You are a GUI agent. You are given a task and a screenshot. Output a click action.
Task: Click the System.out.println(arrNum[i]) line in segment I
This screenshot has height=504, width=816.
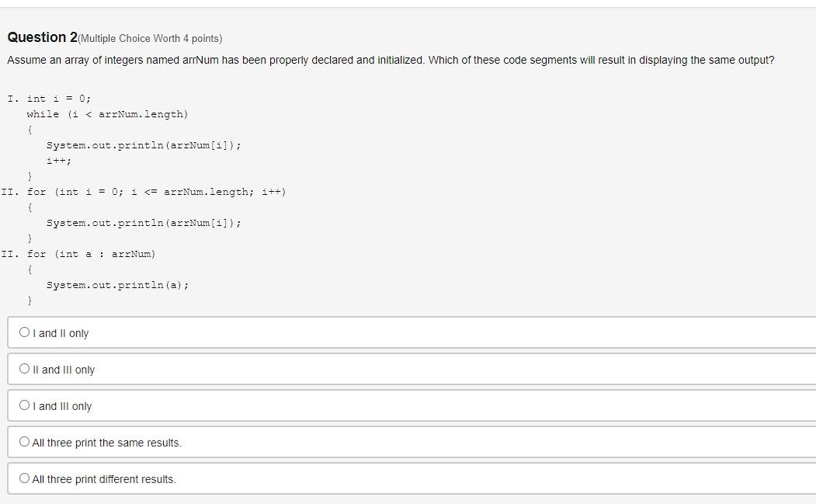tap(144, 144)
